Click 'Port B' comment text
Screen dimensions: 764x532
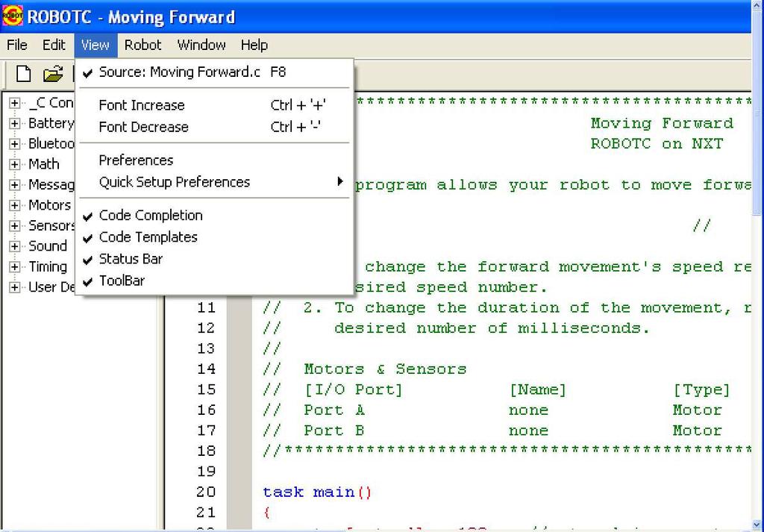(334, 431)
